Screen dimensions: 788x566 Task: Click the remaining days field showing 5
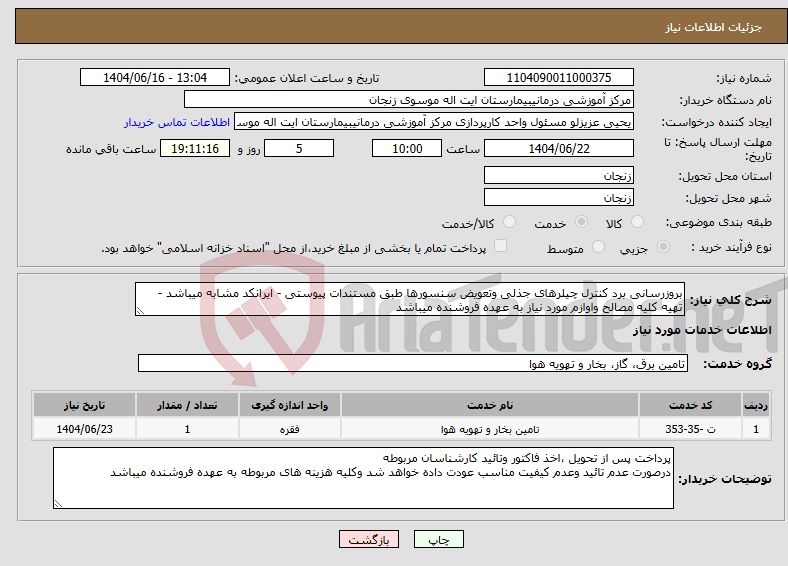point(299,148)
